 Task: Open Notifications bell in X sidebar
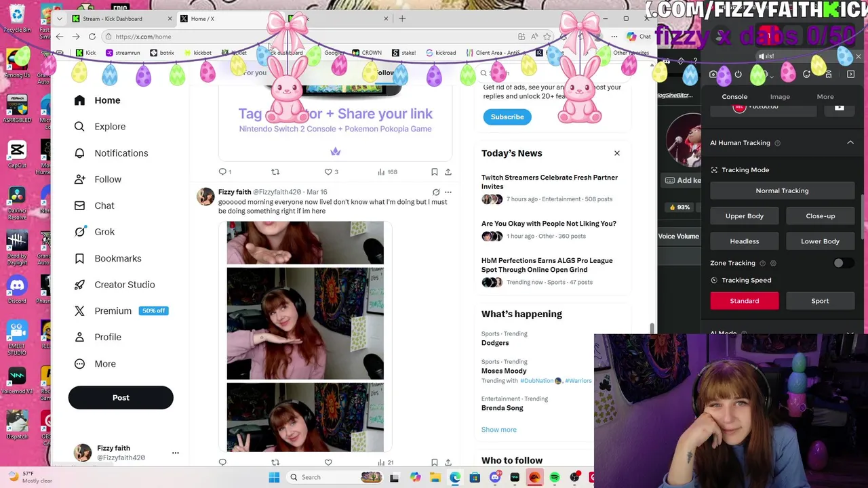(x=79, y=153)
